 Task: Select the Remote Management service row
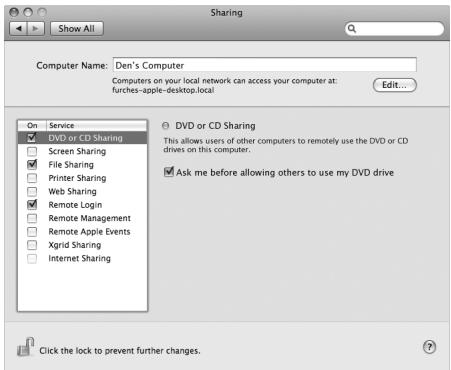[x=82, y=218]
